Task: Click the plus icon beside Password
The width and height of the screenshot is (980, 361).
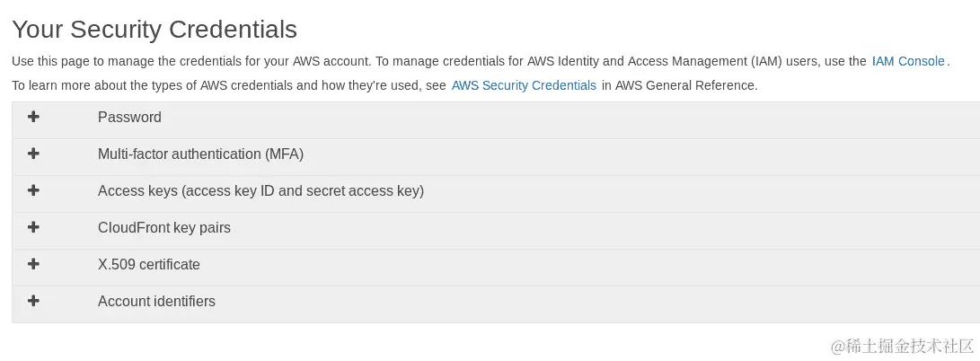Action: point(33,117)
